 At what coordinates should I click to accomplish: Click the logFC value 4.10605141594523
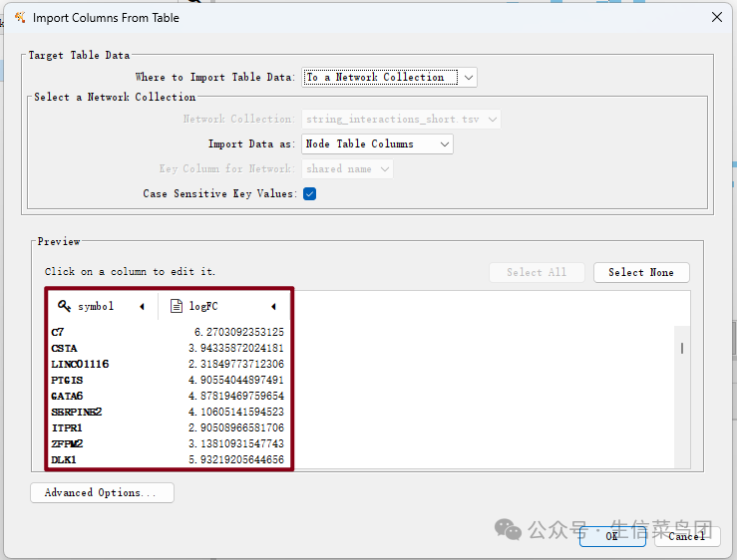coord(236,412)
